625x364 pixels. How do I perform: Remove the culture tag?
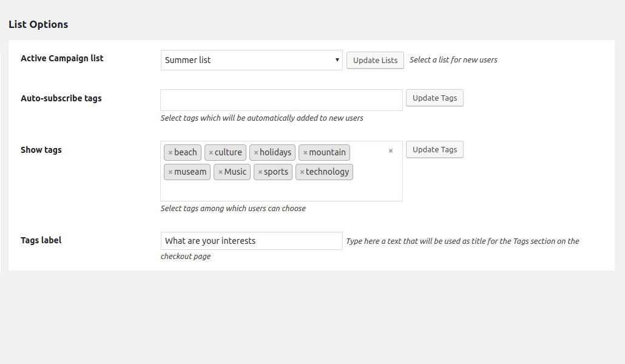[x=211, y=153]
